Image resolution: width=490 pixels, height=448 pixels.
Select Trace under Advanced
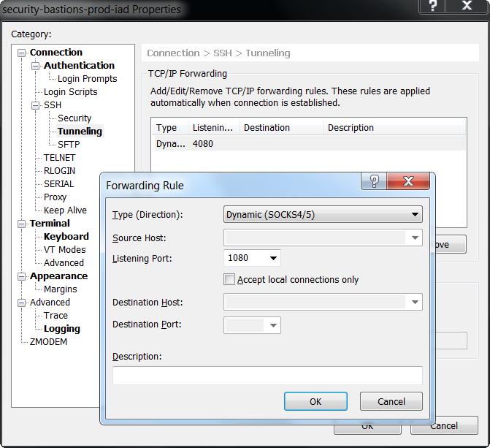tap(55, 316)
